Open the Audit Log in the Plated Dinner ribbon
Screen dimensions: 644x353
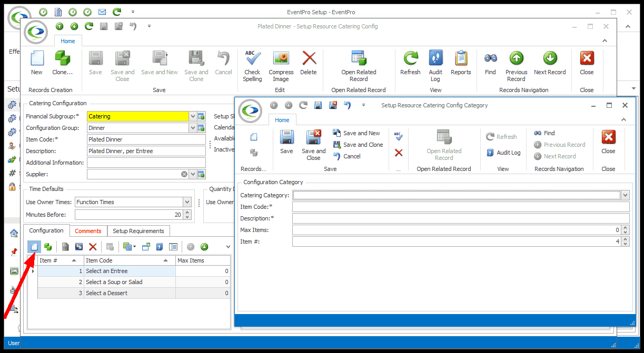tap(435, 66)
